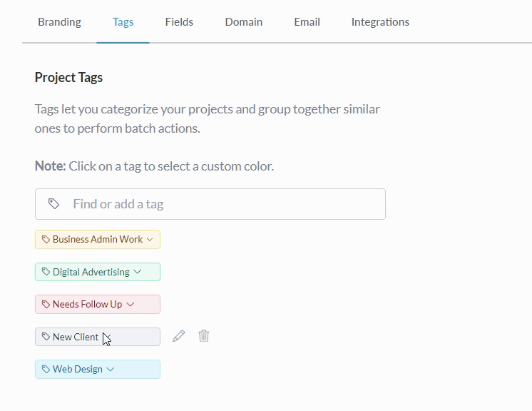Image resolution: width=532 pixels, height=411 pixels.
Task: Switch to the Branding tab
Action: click(59, 22)
